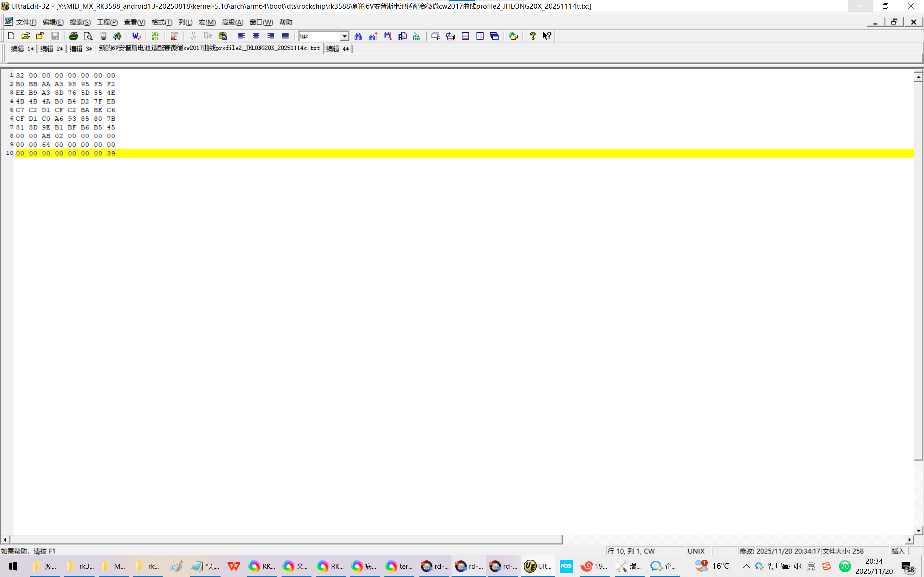Screen dimensions: 924x577
Task: Toggle Hex Edit mode binary icon
Action: click(x=155, y=36)
